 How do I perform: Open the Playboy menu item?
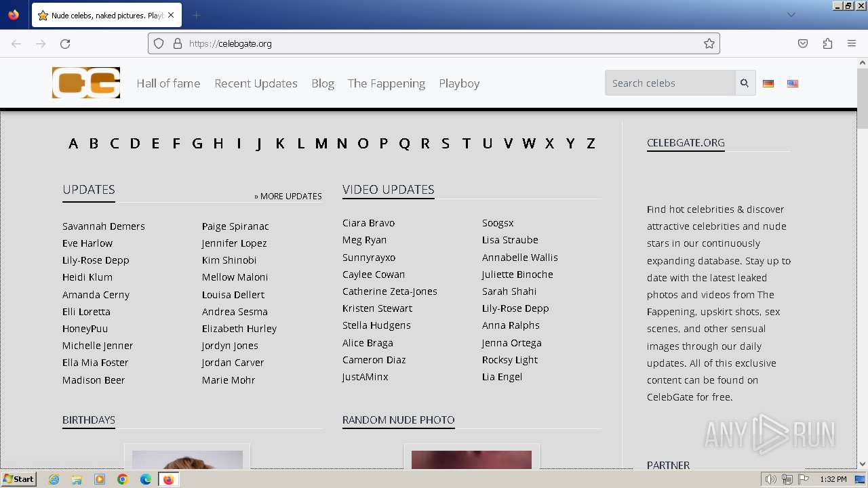(459, 83)
